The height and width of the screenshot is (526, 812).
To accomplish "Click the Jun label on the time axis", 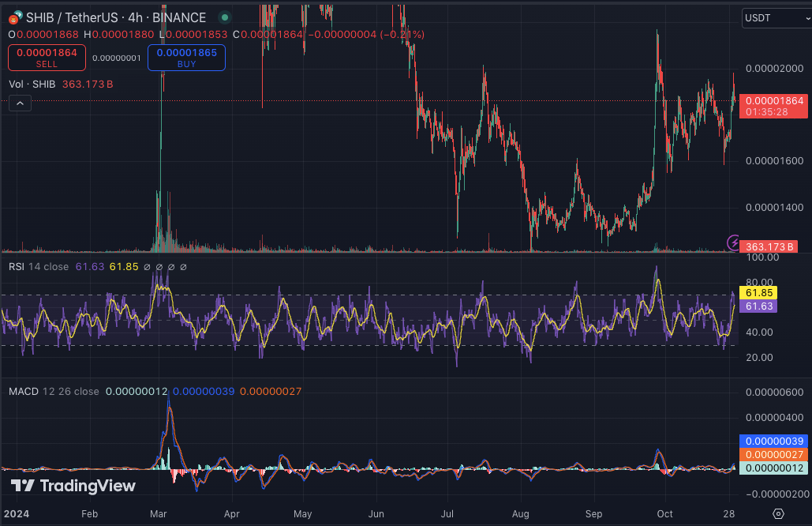I will (376, 513).
